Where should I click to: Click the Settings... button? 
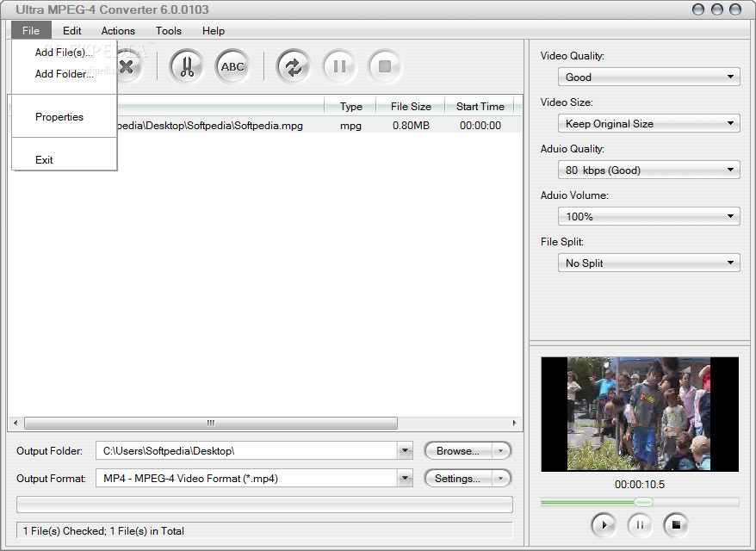point(458,478)
